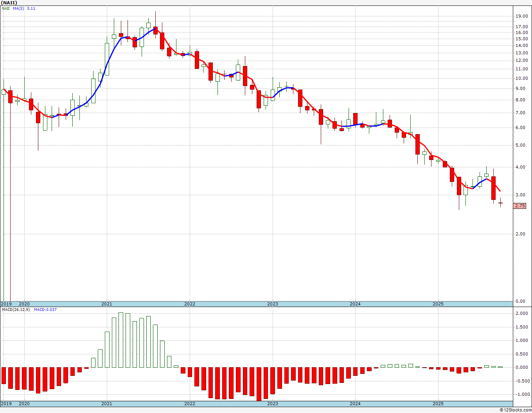Click the MA(3) indicator label
This screenshot has width=532, height=413.
(18, 8)
